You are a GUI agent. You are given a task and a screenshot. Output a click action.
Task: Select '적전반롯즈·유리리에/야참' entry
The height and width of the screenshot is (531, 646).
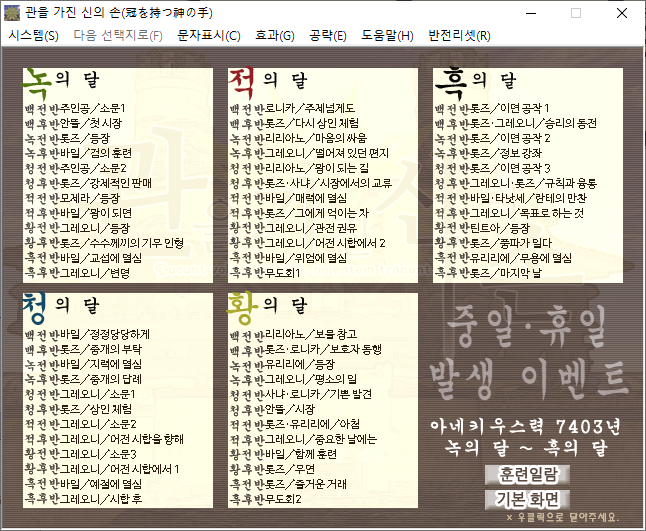294,424
